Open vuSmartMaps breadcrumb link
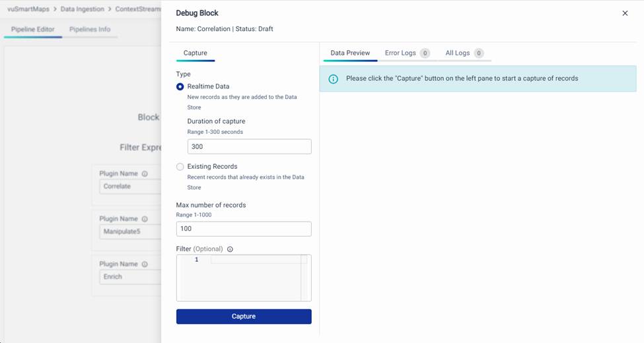This screenshot has width=644, height=343. click(28, 9)
